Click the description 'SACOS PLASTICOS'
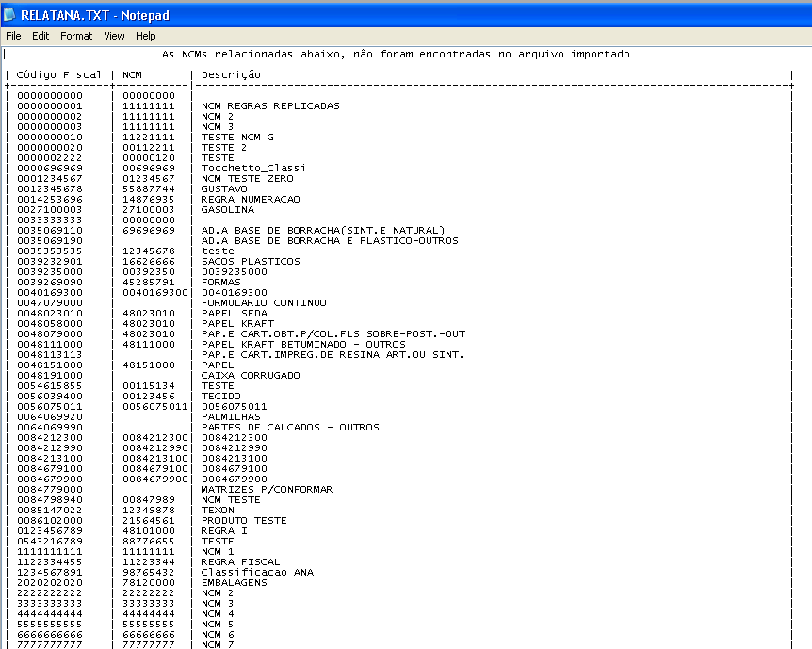This screenshot has height=649, width=812. tap(251, 261)
